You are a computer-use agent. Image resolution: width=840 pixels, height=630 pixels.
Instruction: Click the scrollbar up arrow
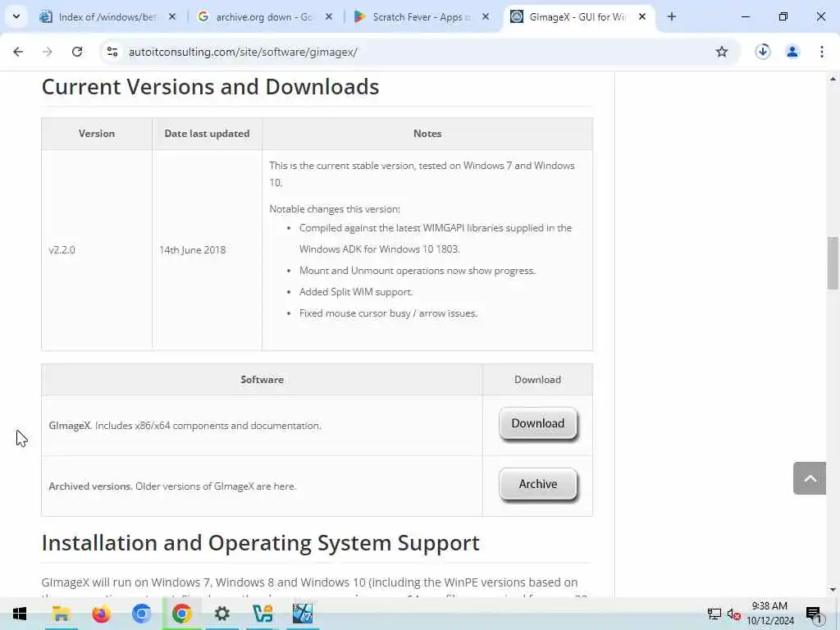833,80
